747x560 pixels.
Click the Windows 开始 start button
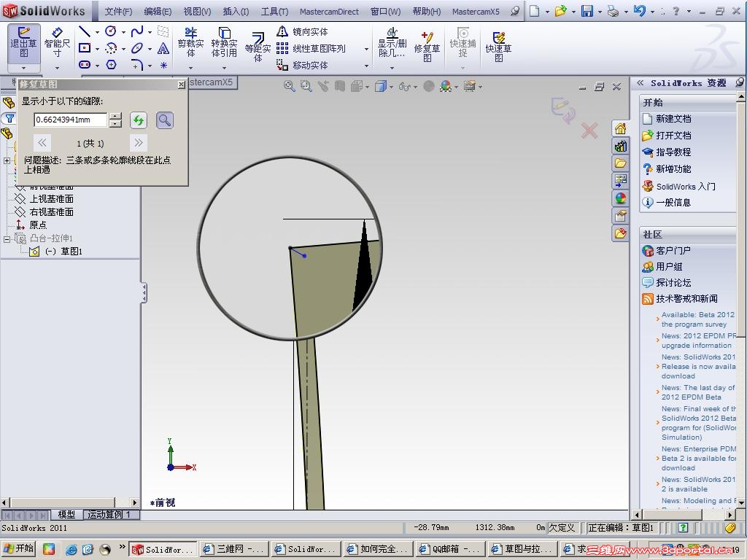[19, 548]
